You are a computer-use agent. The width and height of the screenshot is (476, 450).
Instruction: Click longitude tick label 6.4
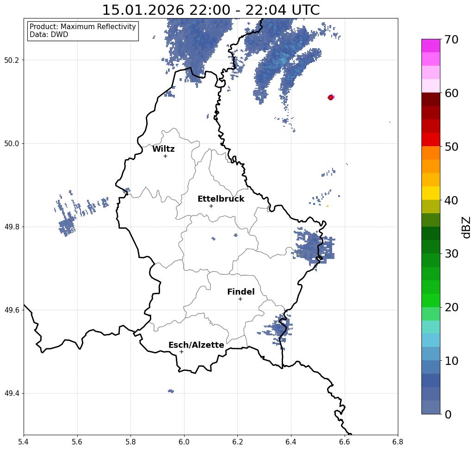[291, 442]
